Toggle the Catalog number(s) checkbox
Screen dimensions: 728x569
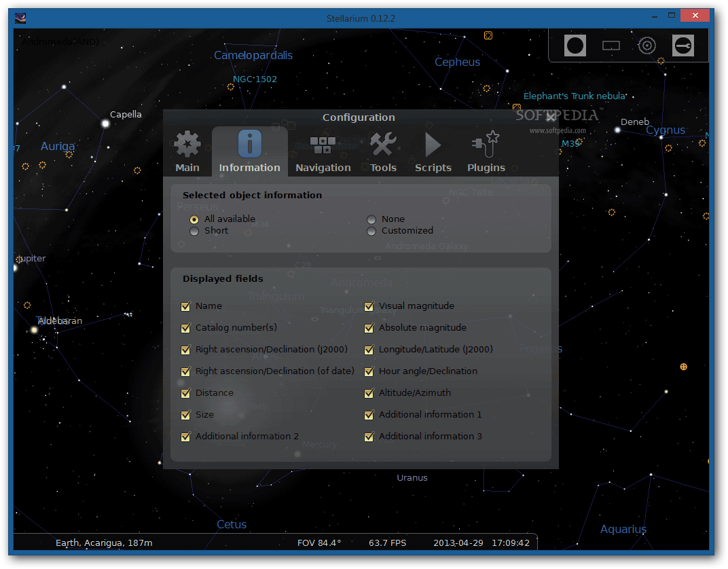pyautogui.click(x=185, y=328)
